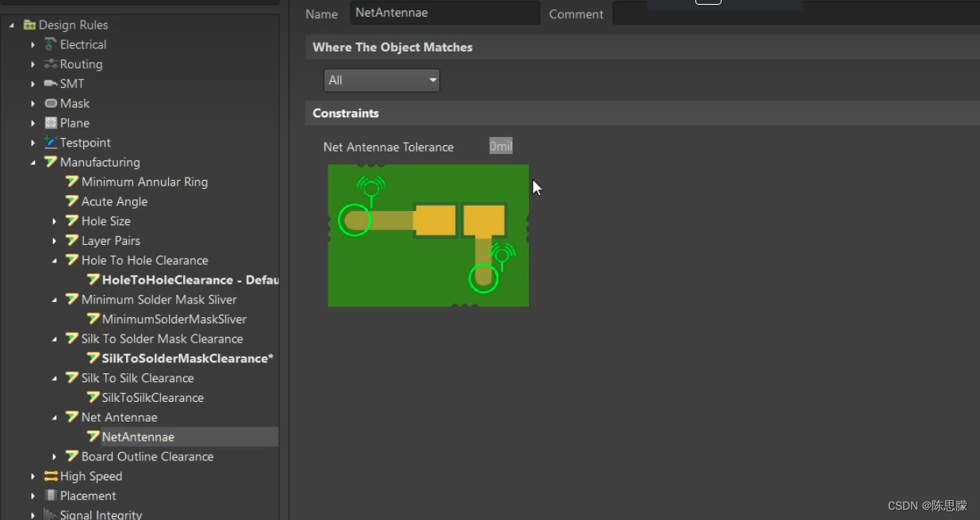Click the Mask category icon
The height and width of the screenshot is (520, 980).
tap(51, 103)
